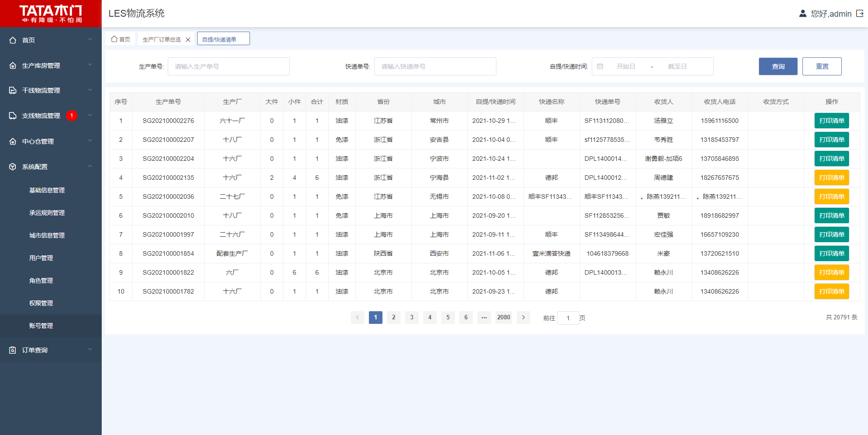Click the 重置 reset button
The height and width of the screenshot is (435, 868).
822,66
